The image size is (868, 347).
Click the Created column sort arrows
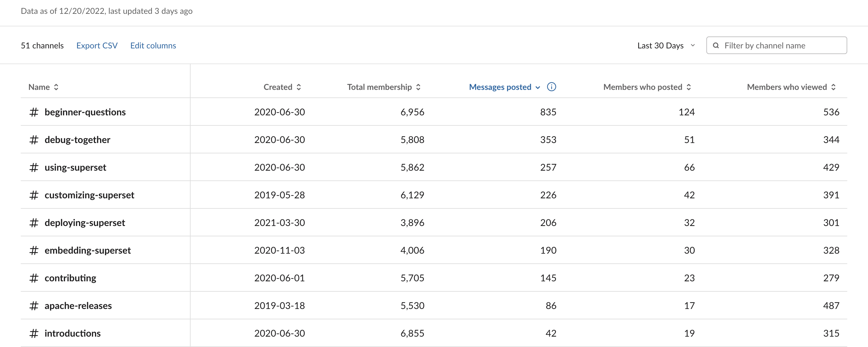[298, 87]
